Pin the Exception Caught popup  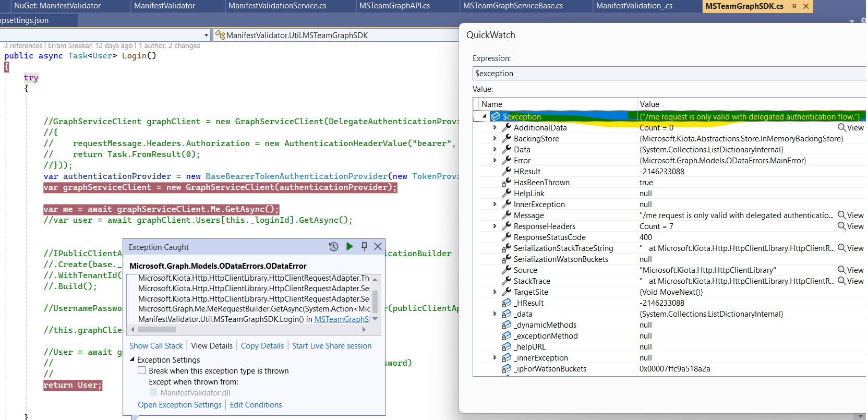click(x=364, y=246)
